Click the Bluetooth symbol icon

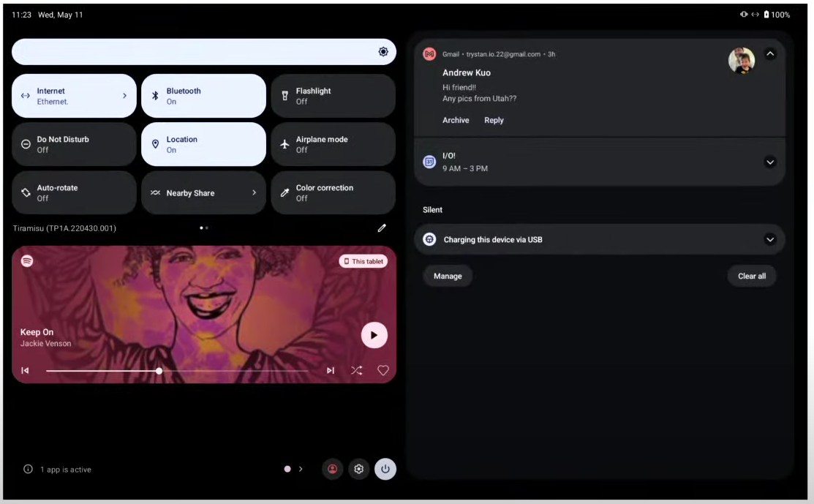pos(155,96)
